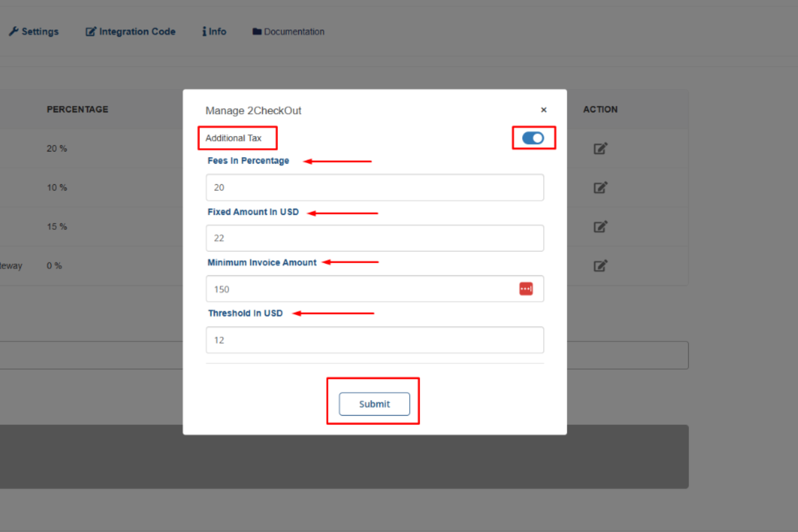Open the Settings tab

coord(40,32)
